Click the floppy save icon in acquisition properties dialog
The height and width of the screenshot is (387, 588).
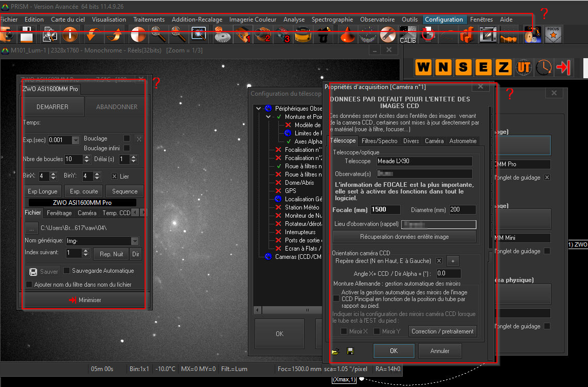(350, 351)
